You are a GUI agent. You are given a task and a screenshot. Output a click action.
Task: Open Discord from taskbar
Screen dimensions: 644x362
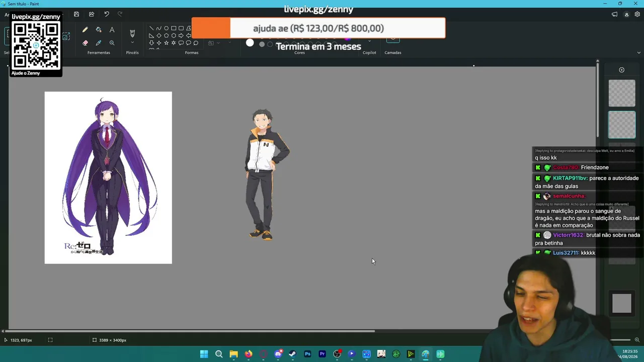[x=278, y=354]
